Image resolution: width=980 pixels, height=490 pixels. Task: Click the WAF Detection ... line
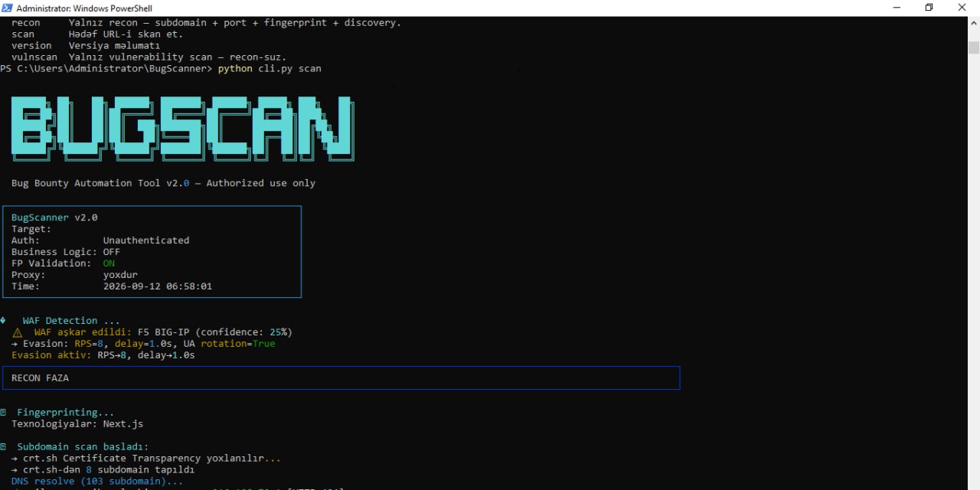[x=71, y=321]
